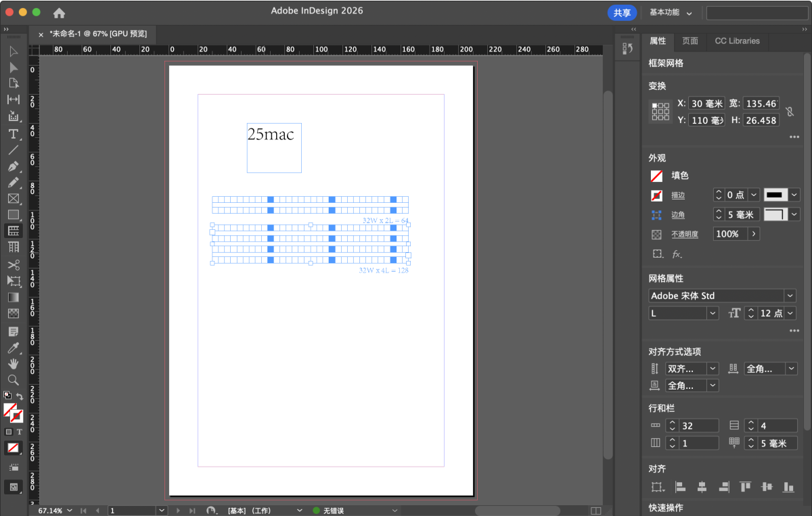Viewport: 812px width, 516px height.
Task: Toggle the constrain width and height link
Action: (790, 112)
